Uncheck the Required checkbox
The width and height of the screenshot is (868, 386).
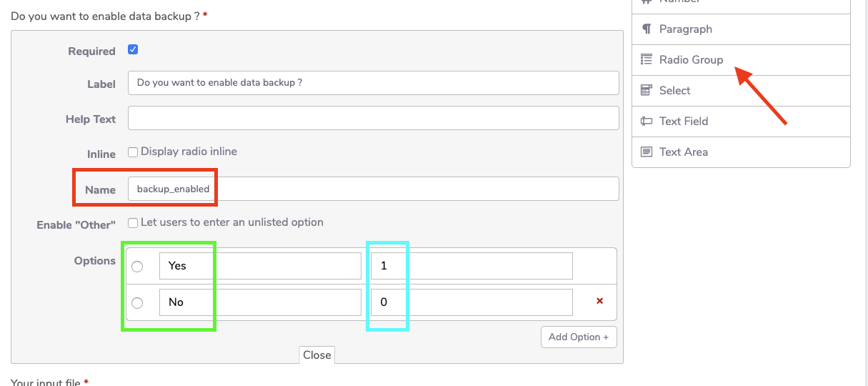click(x=133, y=50)
